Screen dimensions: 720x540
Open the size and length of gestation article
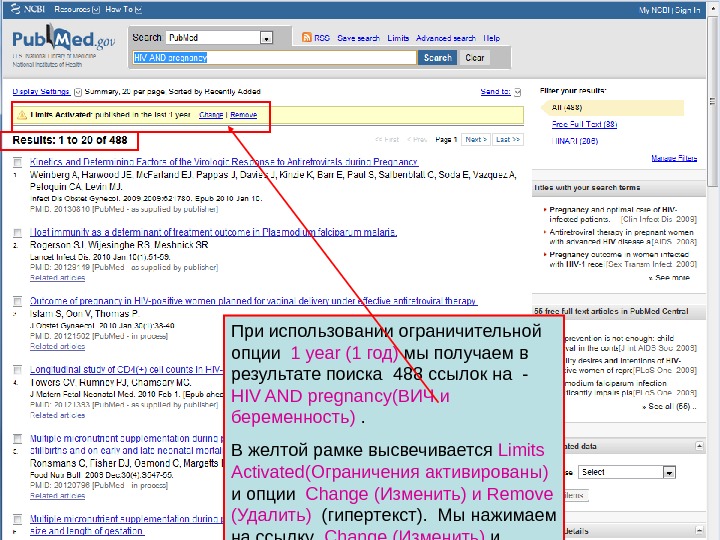click(x=126, y=525)
